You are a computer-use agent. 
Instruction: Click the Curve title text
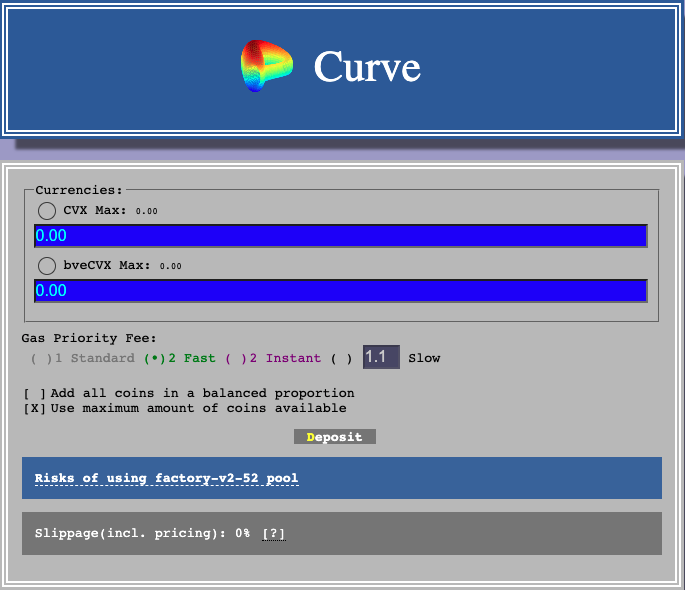click(367, 66)
